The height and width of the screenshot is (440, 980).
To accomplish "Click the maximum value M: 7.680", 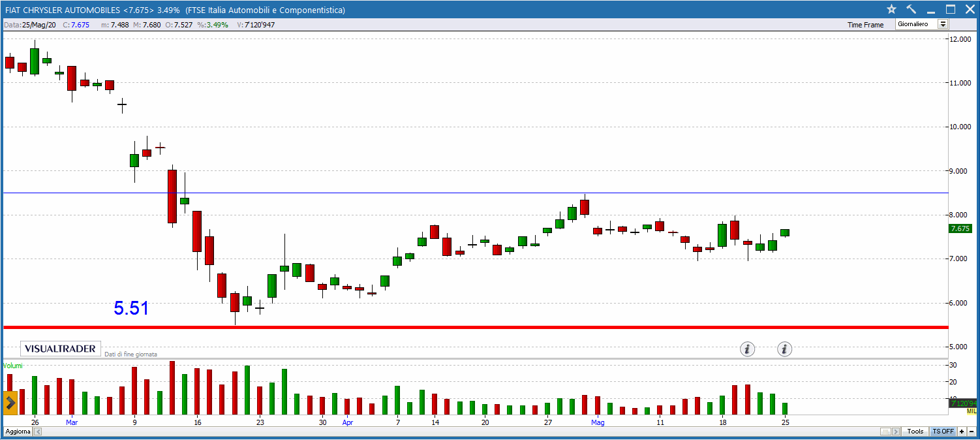I will click(x=147, y=25).
